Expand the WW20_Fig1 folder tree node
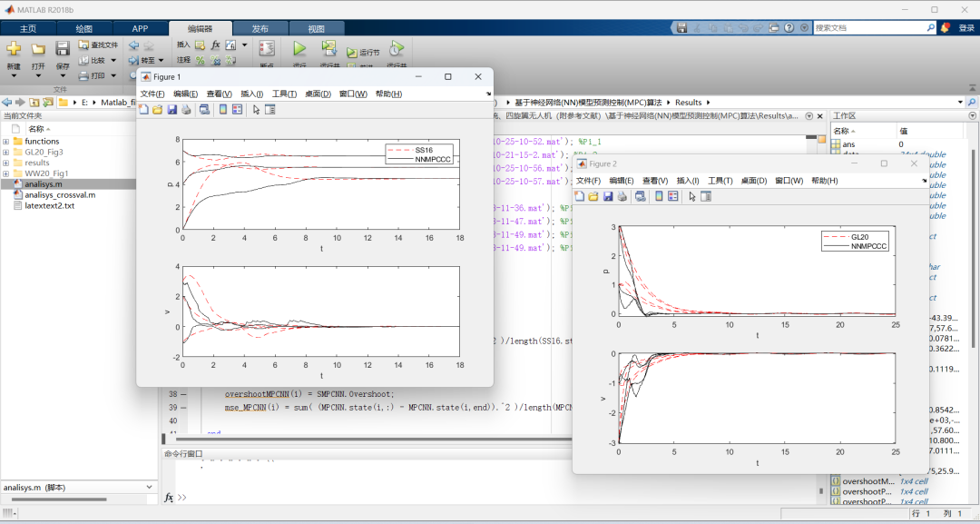Image resolution: width=980 pixels, height=524 pixels. coord(6,173)
